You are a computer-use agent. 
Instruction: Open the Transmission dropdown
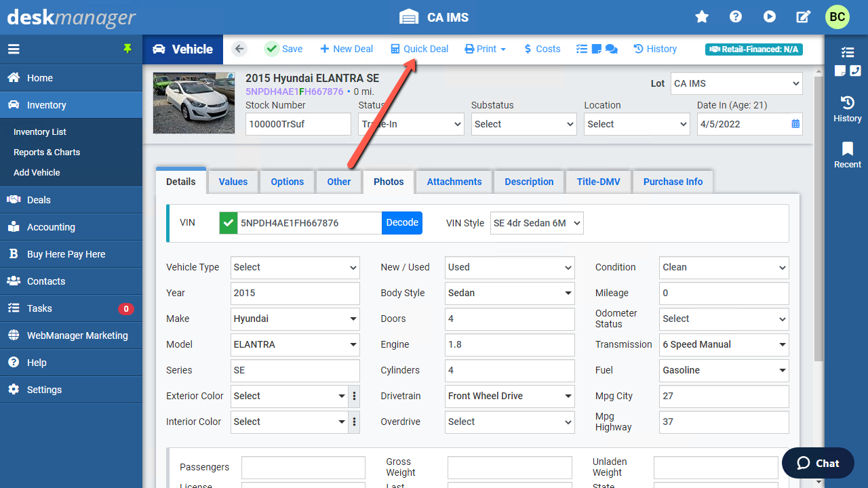click(x=724, y=344)
